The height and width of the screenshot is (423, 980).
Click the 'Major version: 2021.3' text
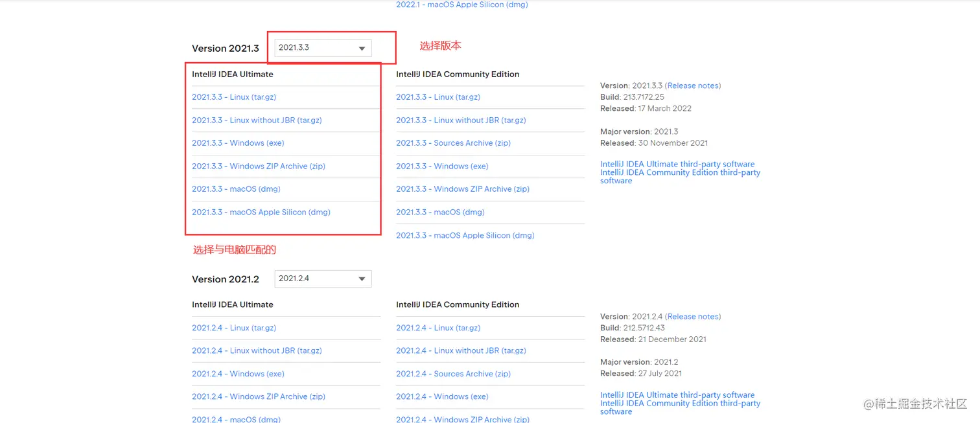click(639, 131)
